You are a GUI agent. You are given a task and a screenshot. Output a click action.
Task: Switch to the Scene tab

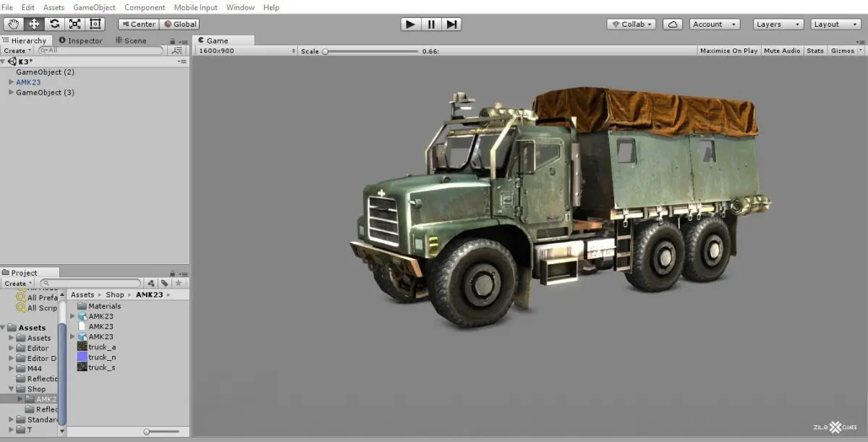point(131,41)
